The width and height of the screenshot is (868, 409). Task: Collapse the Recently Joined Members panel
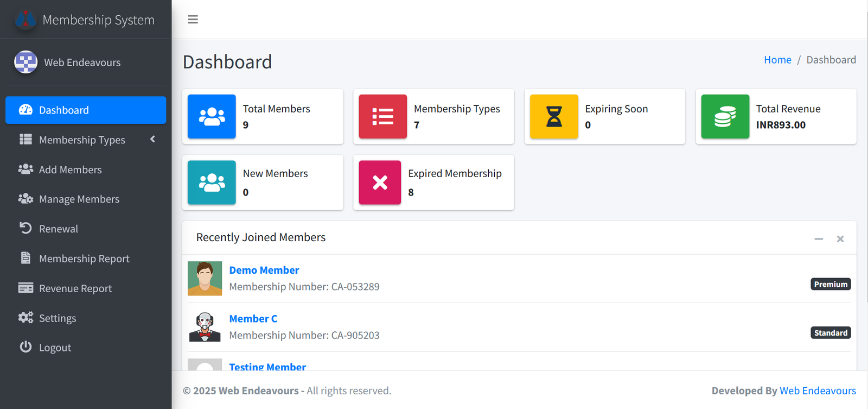point(819,239)
